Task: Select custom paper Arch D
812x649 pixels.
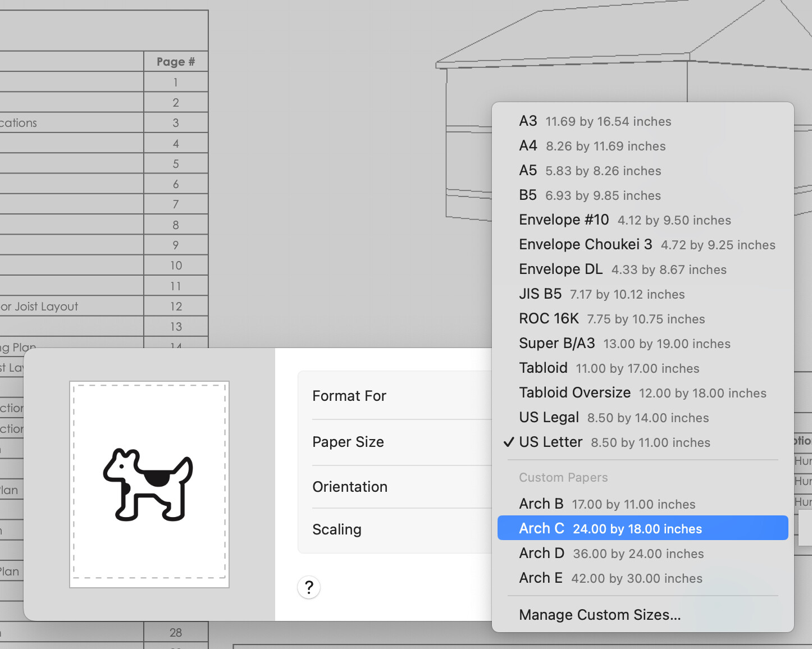Action: (x=643, y=554)
